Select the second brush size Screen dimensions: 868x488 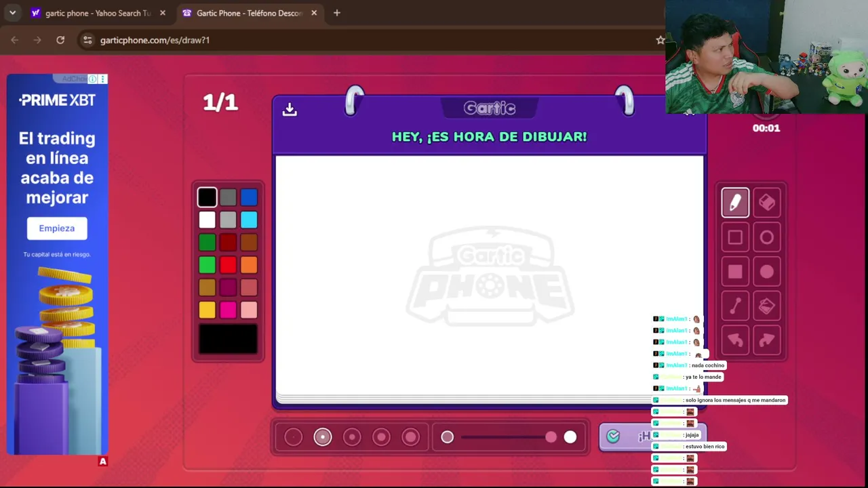click(x=323, y=437)
